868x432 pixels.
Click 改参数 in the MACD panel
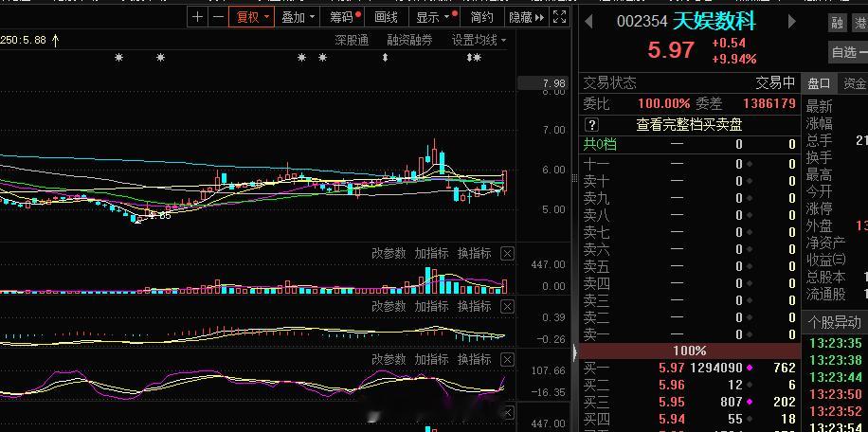click(389, 306)
